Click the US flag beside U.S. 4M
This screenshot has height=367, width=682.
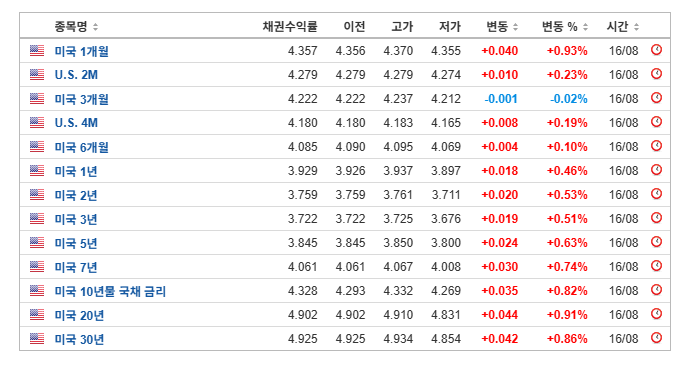[x=37, y=122]
